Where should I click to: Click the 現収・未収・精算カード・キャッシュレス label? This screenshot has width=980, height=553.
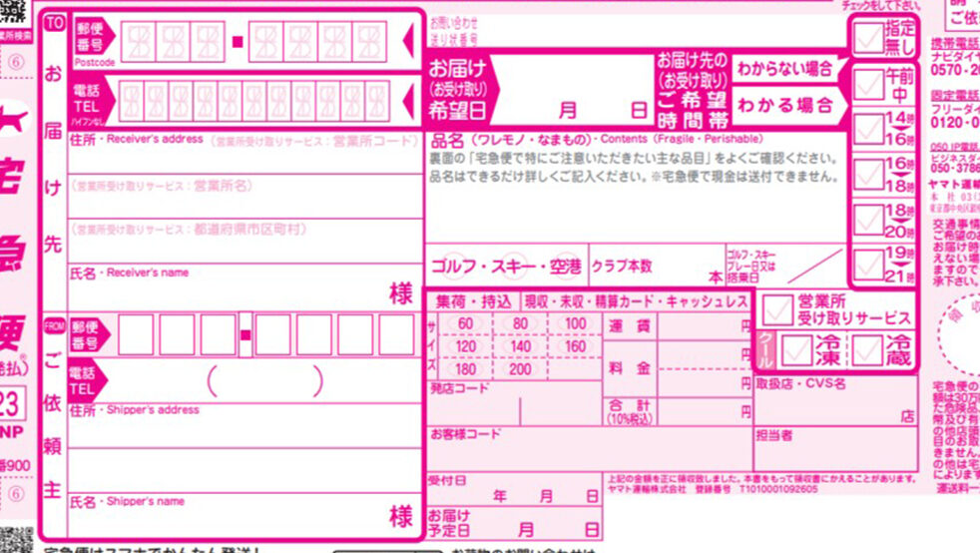click(x=636, y=302)
